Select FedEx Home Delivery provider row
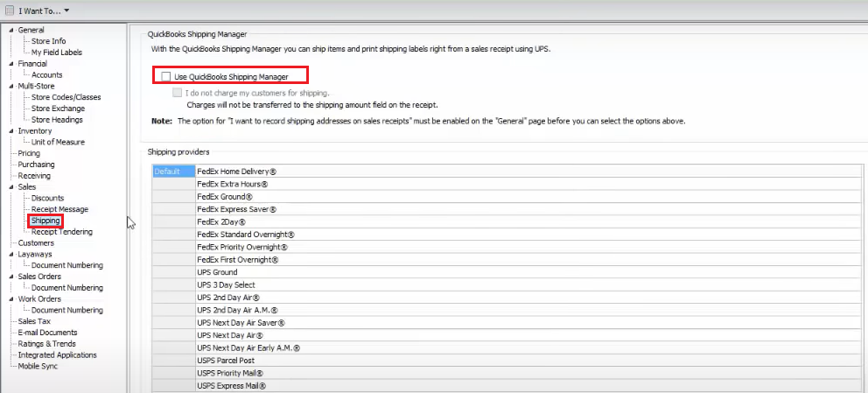Viewport: 868px width, 393px height. [528, 172]
